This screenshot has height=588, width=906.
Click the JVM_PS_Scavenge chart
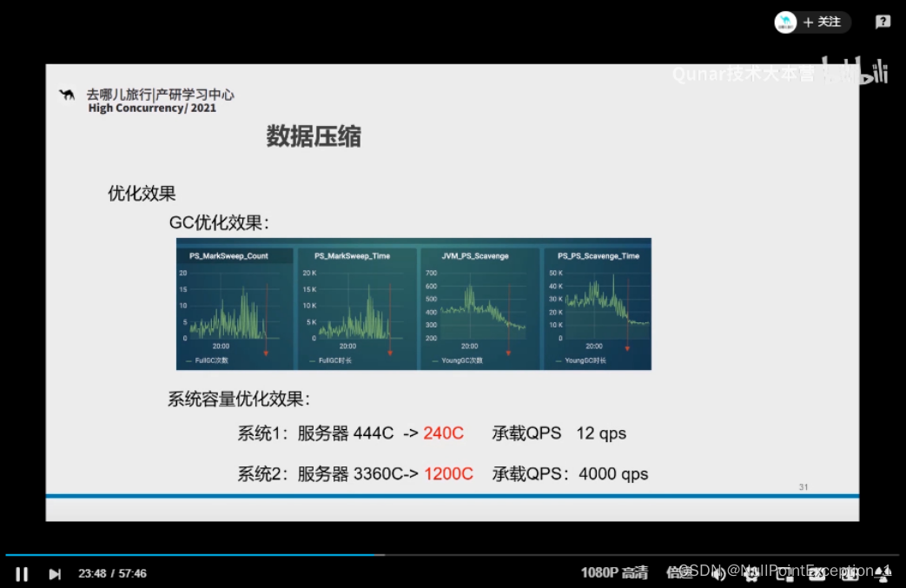pos(479,308)
